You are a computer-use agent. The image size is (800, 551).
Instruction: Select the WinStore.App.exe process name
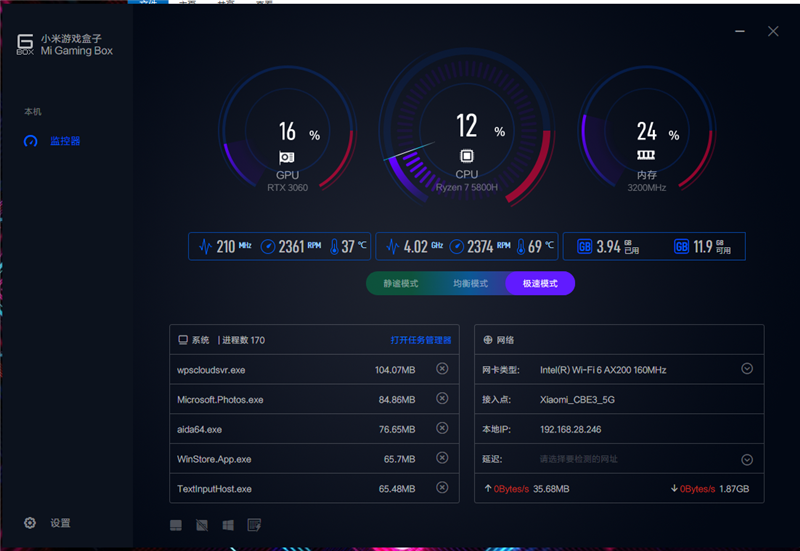click(214, 459)
